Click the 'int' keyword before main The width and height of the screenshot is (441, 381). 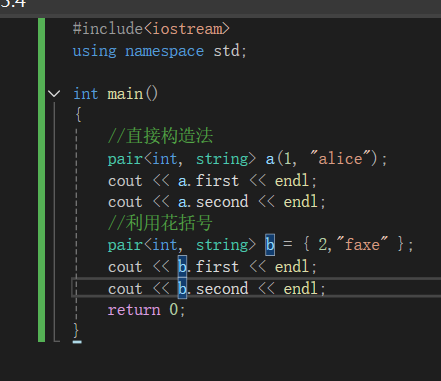point(86,94)
